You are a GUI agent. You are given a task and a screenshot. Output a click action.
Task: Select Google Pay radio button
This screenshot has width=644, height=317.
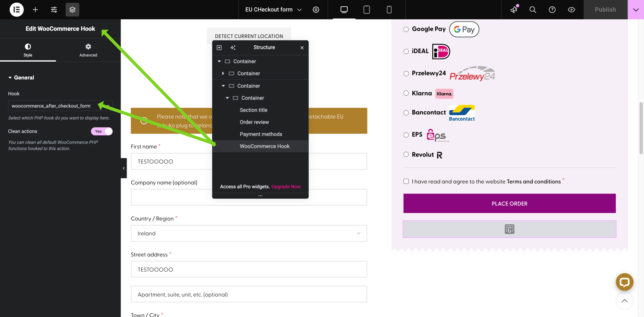[x=406, y=29]
